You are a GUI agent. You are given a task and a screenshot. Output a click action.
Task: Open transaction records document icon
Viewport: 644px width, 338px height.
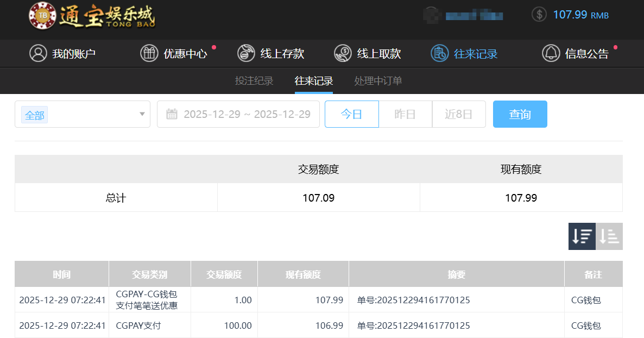(439, 53)
